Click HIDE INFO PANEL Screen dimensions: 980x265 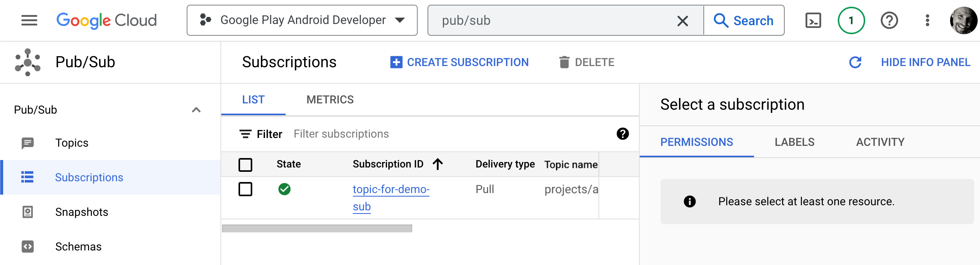[x=925, y=62]
